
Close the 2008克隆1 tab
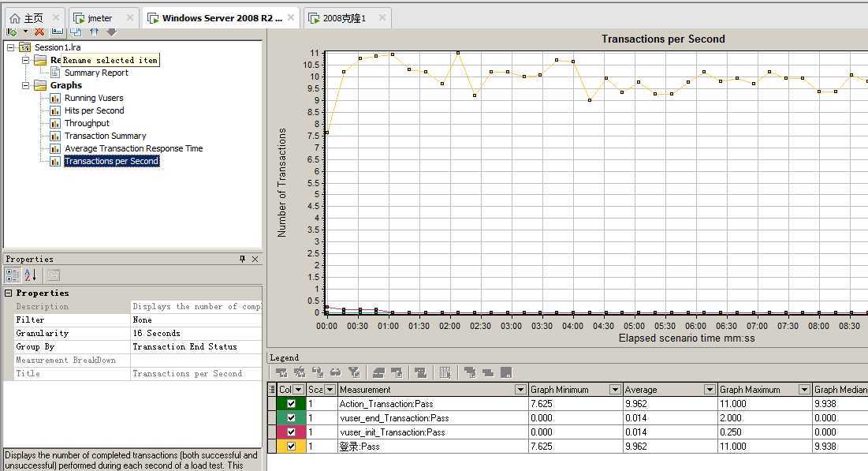382,17
